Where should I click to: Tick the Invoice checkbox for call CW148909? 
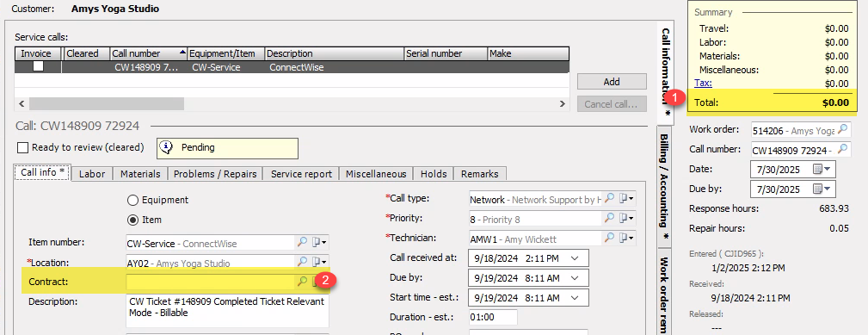[39, 66]
